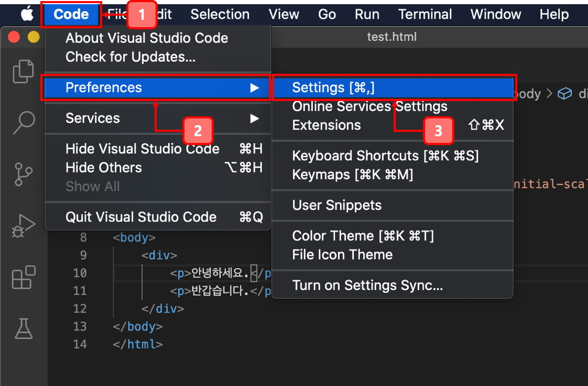Open Color Theme picker
Image resolution: width=588 pixels, height=386 pixels.
(393, 236)
